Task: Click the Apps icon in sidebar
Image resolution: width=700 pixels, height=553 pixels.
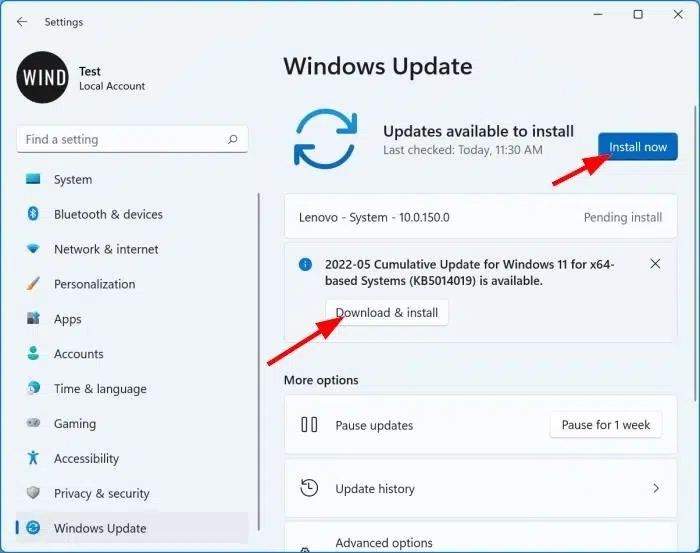Action: (x=33, y=318)
